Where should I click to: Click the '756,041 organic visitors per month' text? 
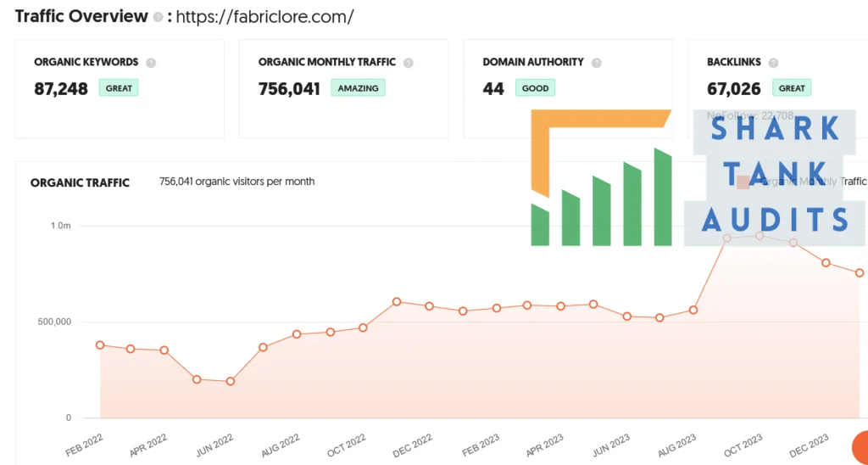point(237,182)
